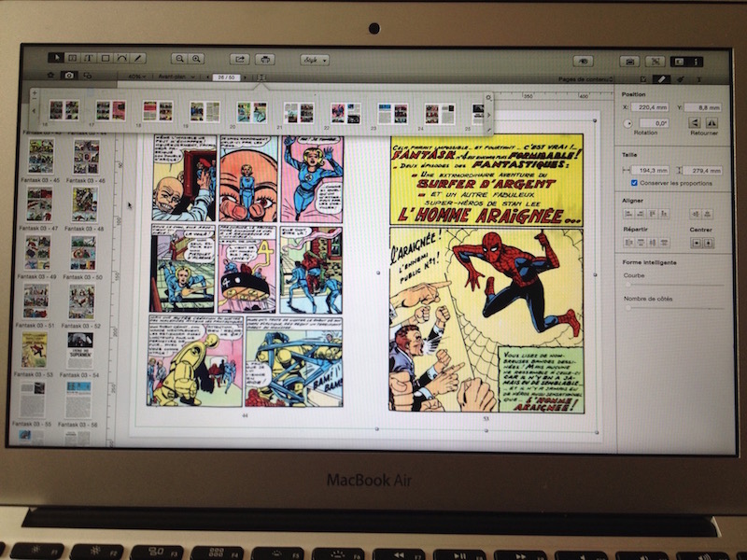
Task: Open the pencil geometry inspector tab
Action: click(662, 80)
